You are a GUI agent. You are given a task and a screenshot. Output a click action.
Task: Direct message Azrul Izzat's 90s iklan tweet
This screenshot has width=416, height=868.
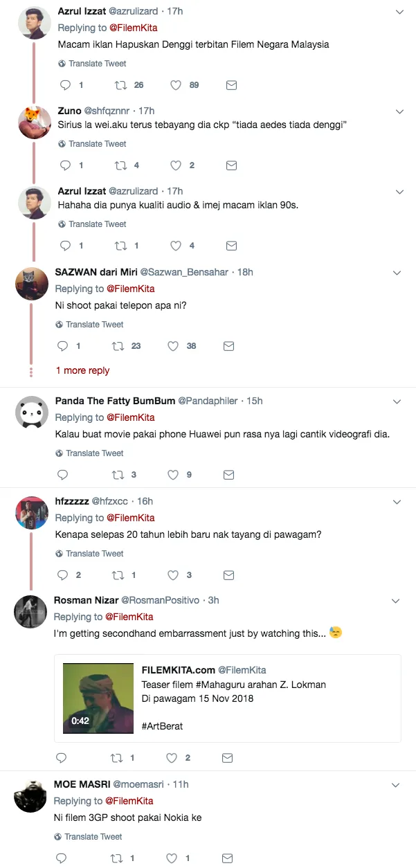pos(232,246)
